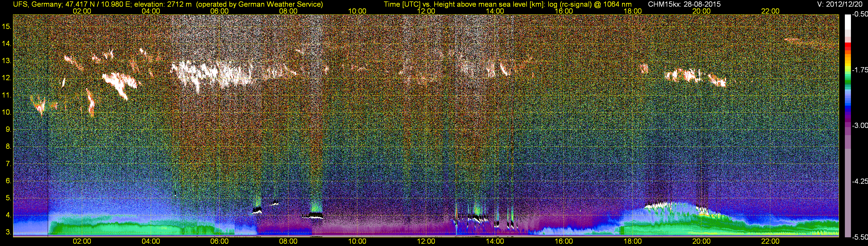Click the 'elevation: 2712 m' text
This screenshot has height=246, width=868.
[163, 4]
